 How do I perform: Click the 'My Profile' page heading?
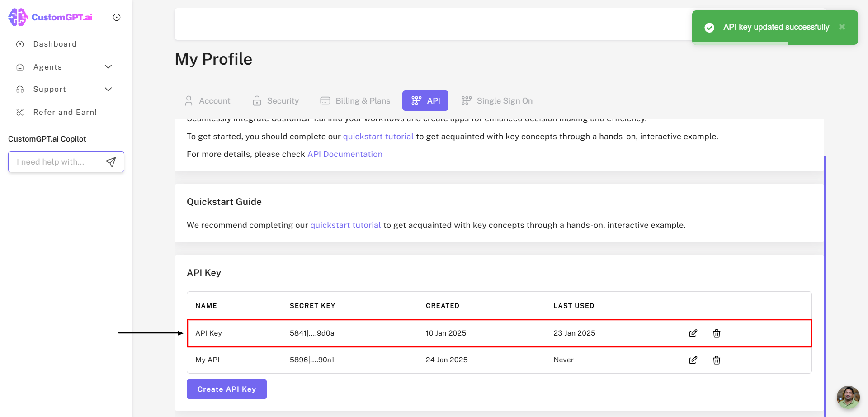(213, 59)
